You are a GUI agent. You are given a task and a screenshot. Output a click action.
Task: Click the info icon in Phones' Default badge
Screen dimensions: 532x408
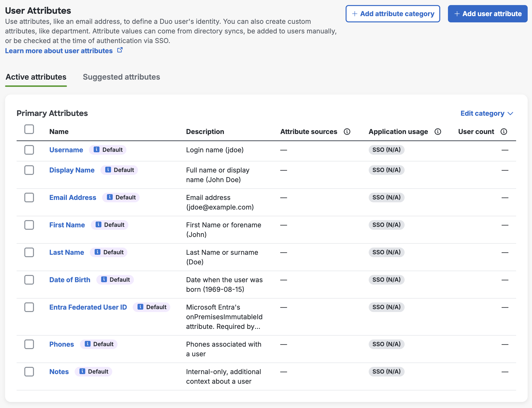[87, 344]
